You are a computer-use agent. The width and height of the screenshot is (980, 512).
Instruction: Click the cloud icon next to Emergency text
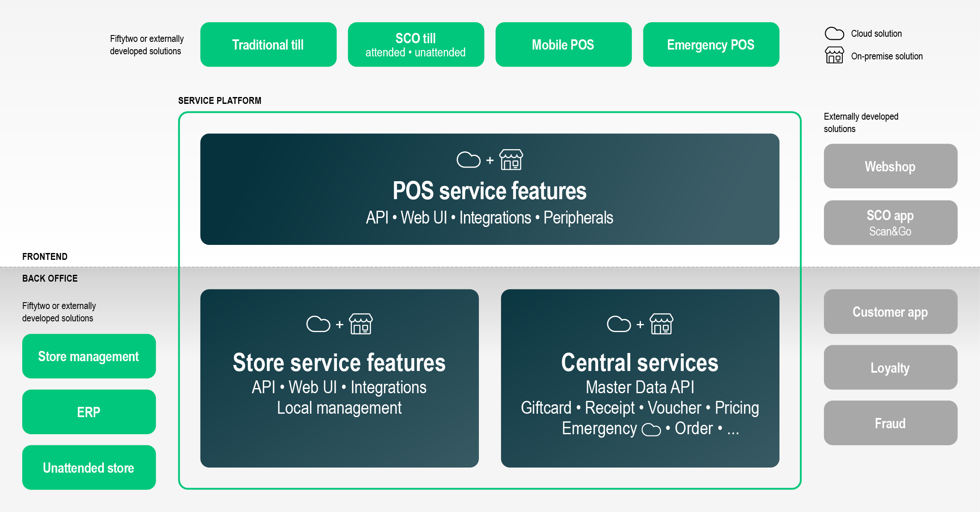(x=650, y=429)
